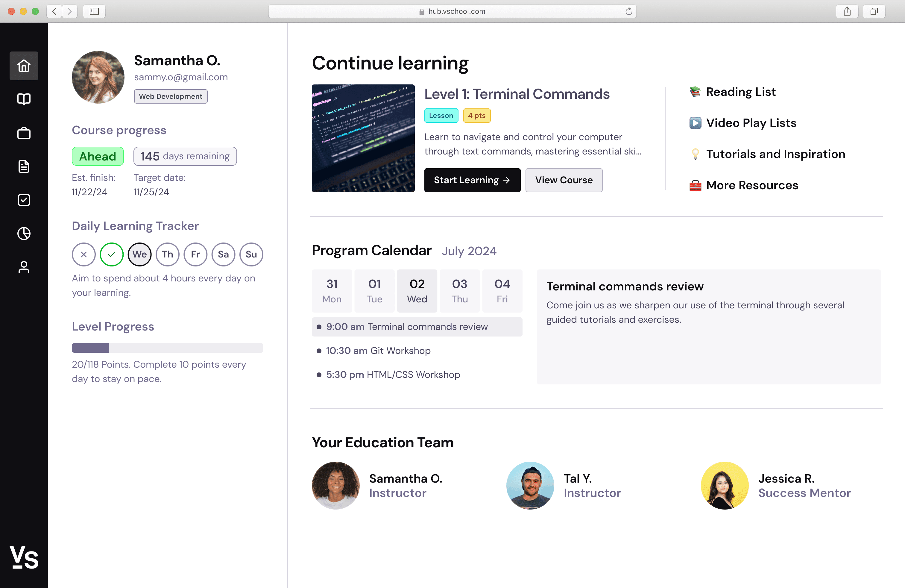Select 31 Mon in Program Calendar
905x588 pixels.
[x=332, y=291]
